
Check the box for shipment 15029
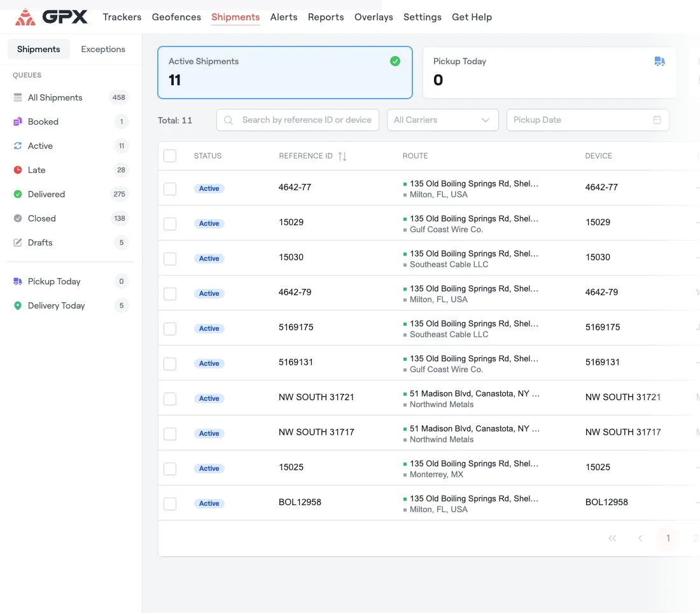click(170, 223)
